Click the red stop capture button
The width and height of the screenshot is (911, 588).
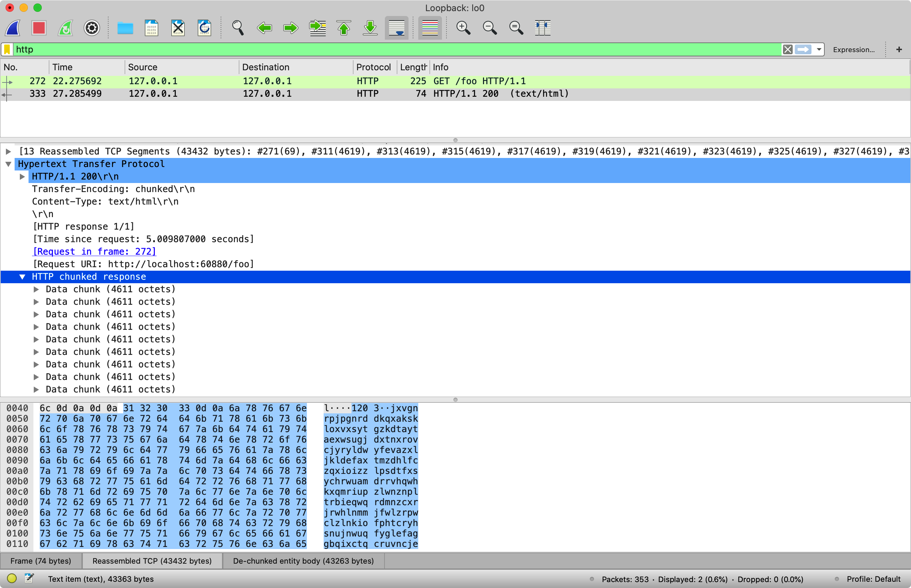(x=39, y=28)
